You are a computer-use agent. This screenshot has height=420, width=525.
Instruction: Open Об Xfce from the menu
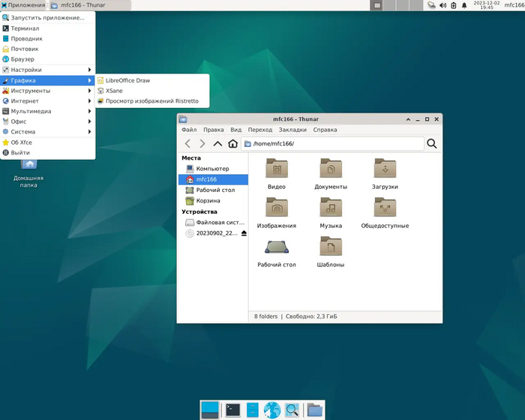pos(47,142)
